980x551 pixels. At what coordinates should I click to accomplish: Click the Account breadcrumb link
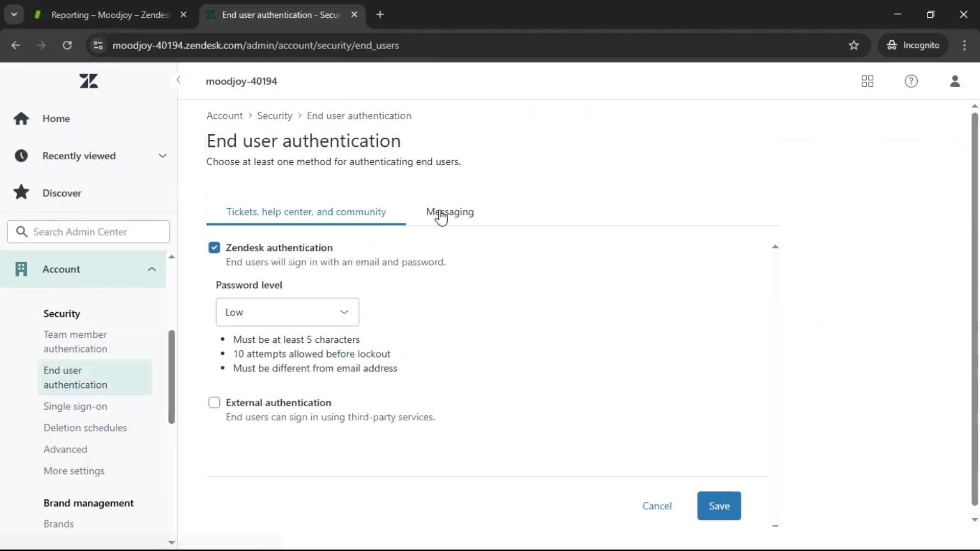pos(225,116)
